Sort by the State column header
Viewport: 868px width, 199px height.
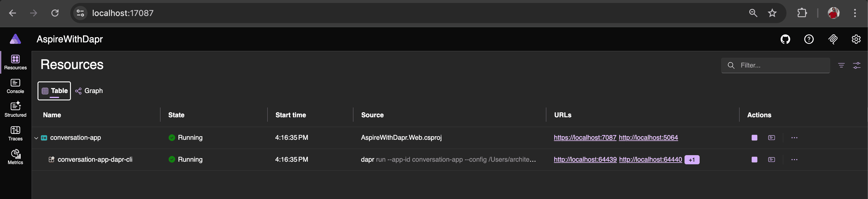click(176, 115)
